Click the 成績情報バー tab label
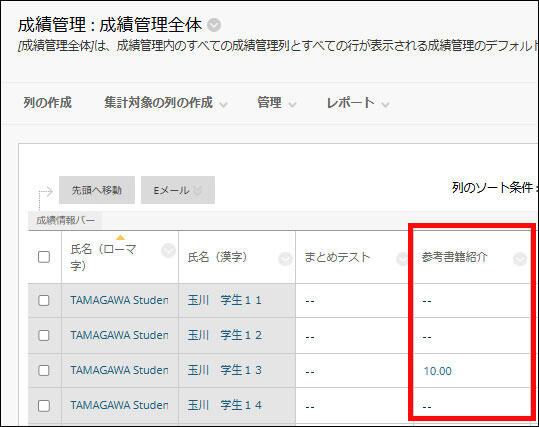This screenshot has height=427, width=539. 65,220
